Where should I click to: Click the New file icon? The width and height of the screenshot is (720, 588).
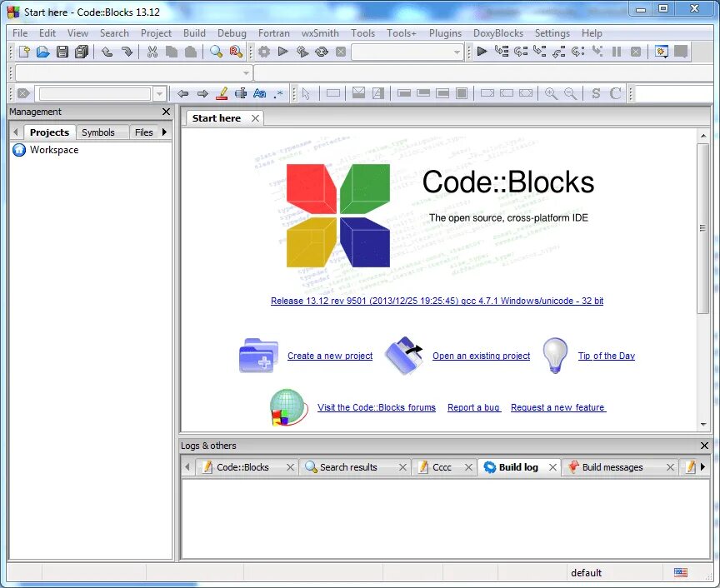(24, 52)
